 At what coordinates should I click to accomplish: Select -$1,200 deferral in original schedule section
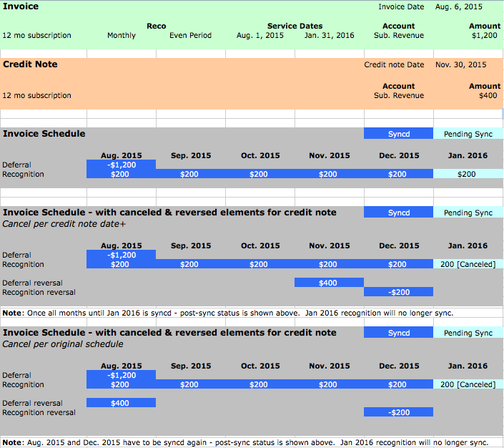coord(122,375)
